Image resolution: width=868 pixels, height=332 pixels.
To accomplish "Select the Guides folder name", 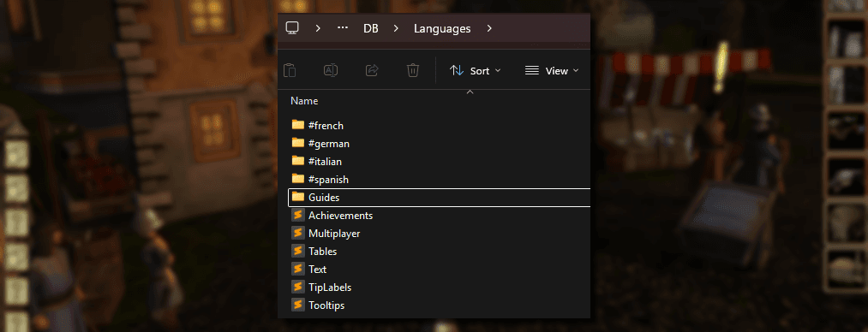I will coord(324,197).
